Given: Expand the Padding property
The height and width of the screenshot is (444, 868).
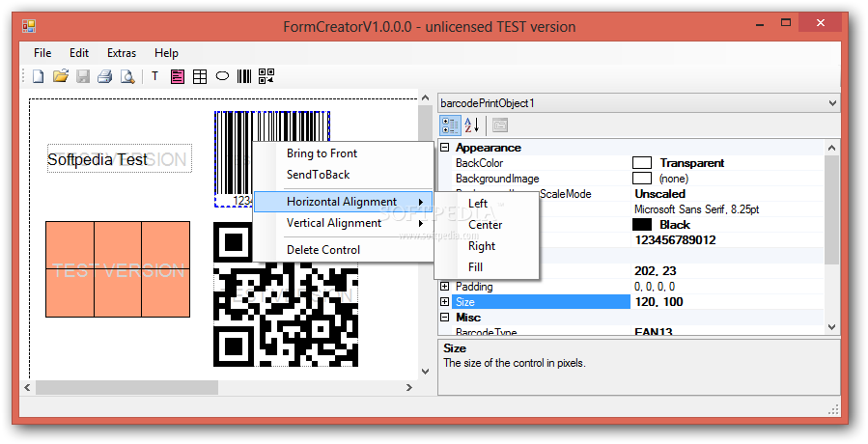Looking at the screenshot, I should 444,287.
